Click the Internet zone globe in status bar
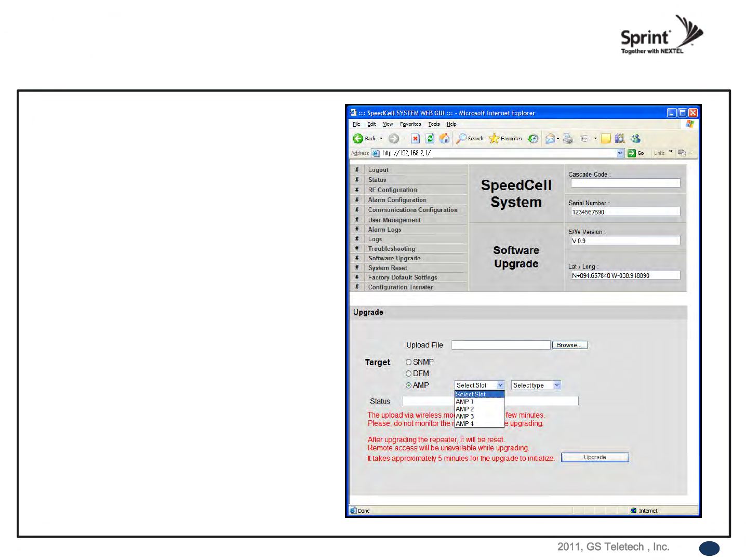The height and width of the screenshot is (560, 746). (634, 511)
